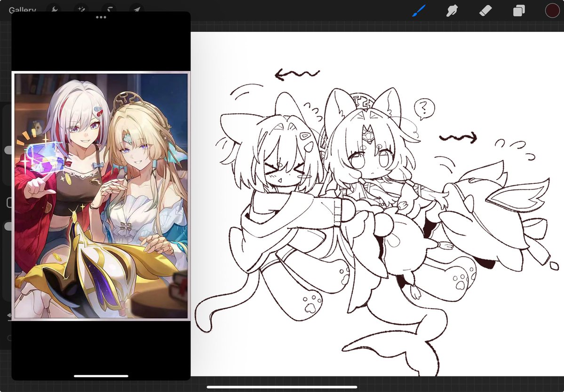Click the reference artwork in slide-over window

(101, 196)
